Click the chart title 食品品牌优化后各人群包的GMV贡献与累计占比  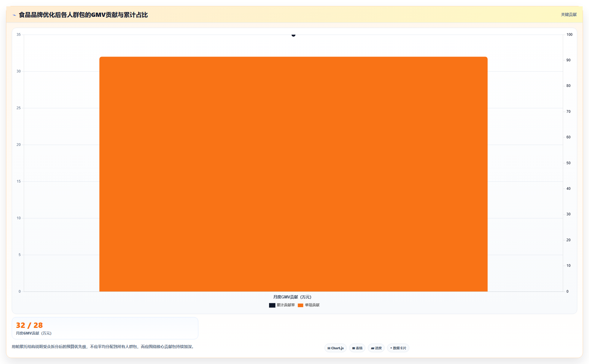83,15
